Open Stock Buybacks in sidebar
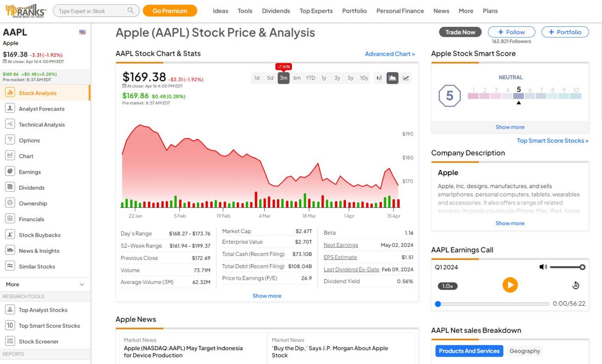 pyautogui.click(x=39, y=235)
